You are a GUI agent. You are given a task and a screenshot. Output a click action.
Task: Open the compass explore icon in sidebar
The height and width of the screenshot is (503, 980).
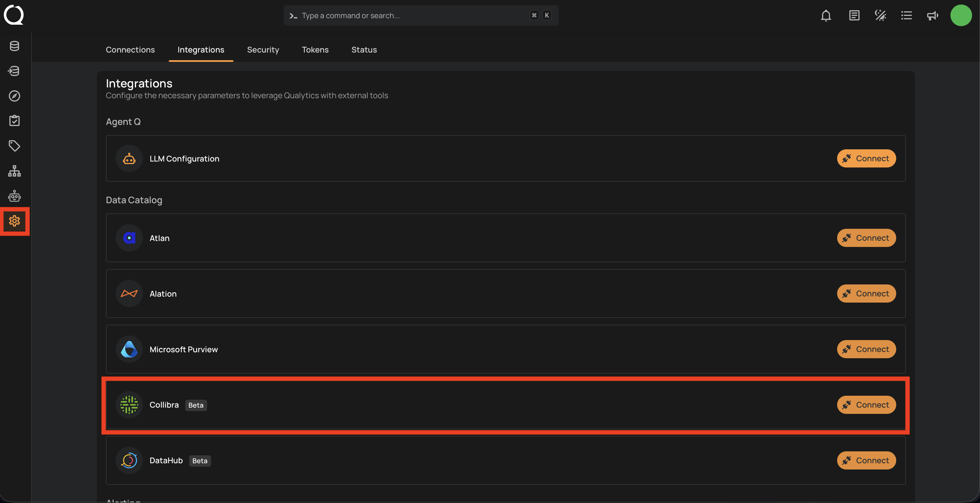(x=14, y=96)
